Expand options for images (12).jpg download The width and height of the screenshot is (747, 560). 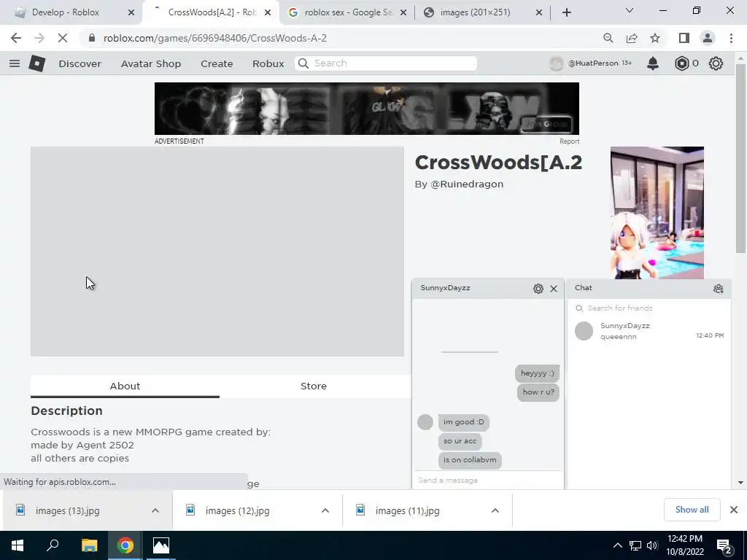coord(325,510)
